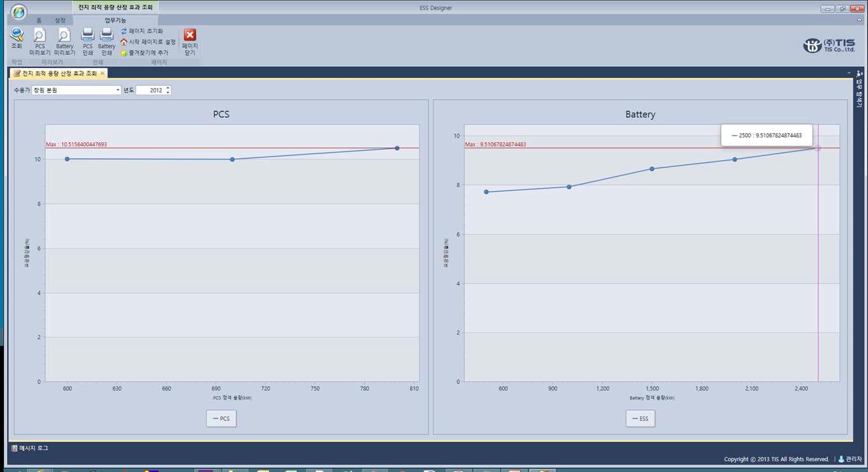Click the 관리자 user icon in status bar
Screen dimensions: 868x472
tap(841, 459)
